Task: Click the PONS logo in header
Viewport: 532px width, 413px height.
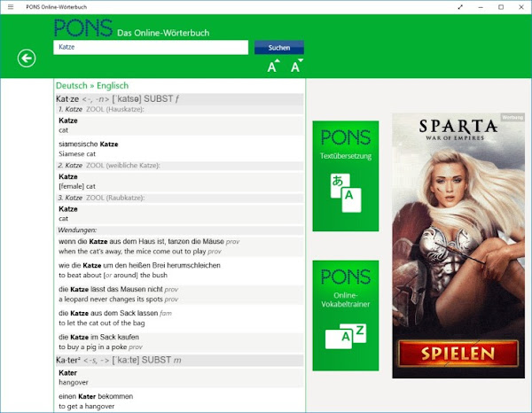Action: (83, 27)
